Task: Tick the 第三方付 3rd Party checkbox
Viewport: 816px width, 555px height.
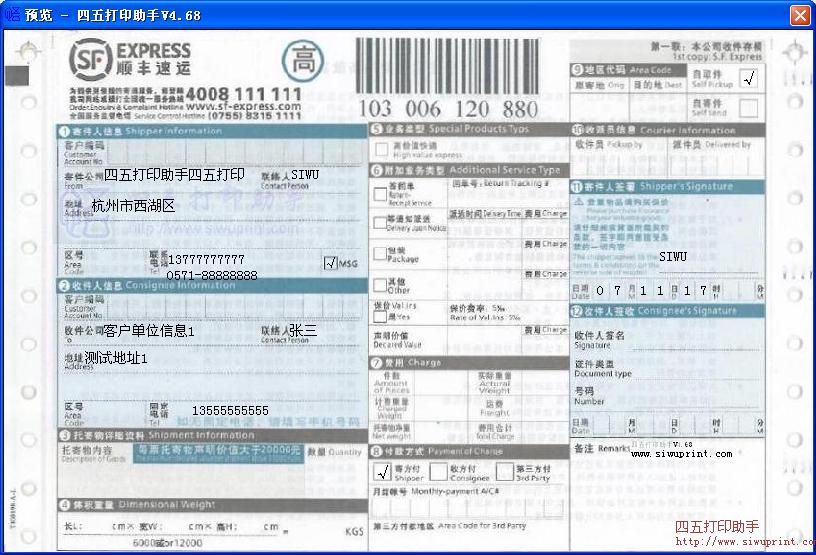Action: [504, 471]
